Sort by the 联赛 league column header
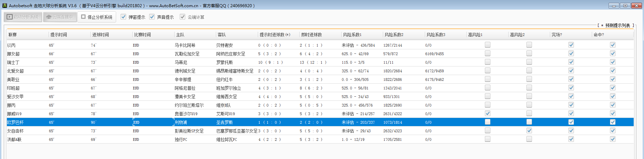This screenshot has height=159, width=644. [x=13, y=35]
